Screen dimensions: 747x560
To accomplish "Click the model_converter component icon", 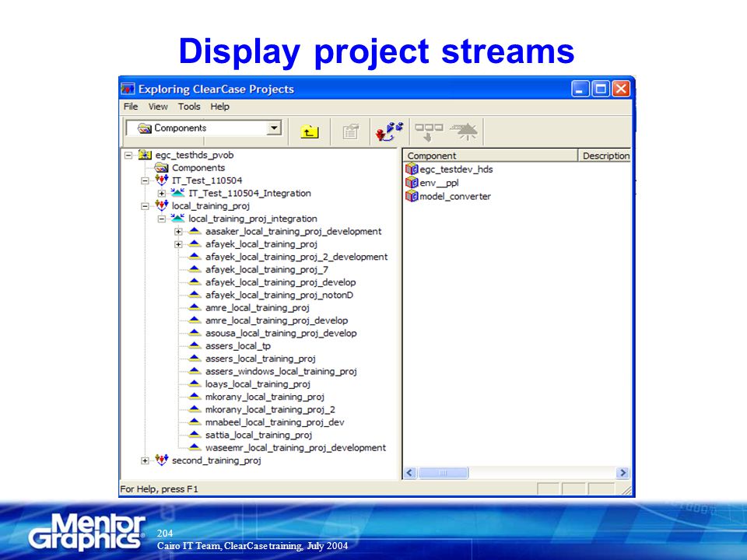I will (412, 196).
